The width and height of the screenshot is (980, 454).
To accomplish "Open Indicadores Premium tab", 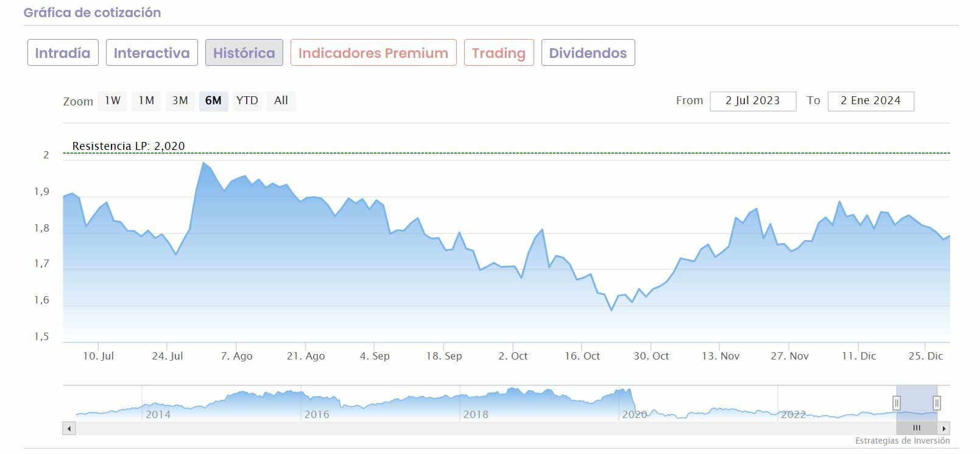I will point(373,53).
